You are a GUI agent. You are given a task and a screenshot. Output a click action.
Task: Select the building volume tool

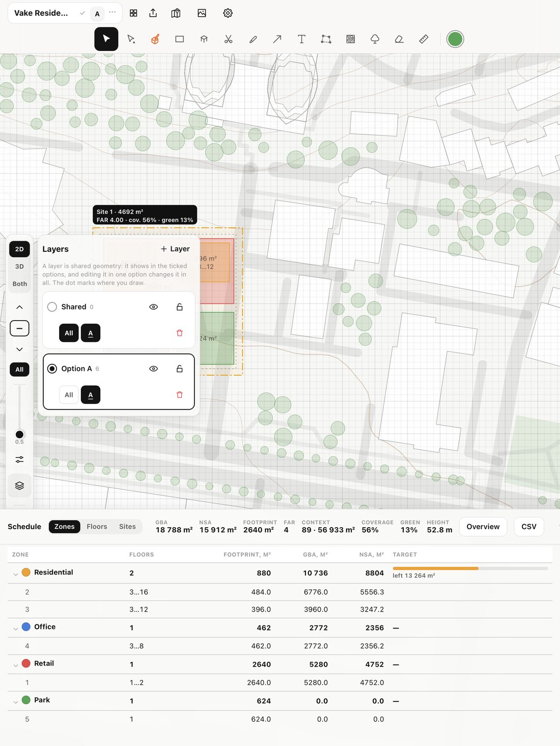coord(204,39)
